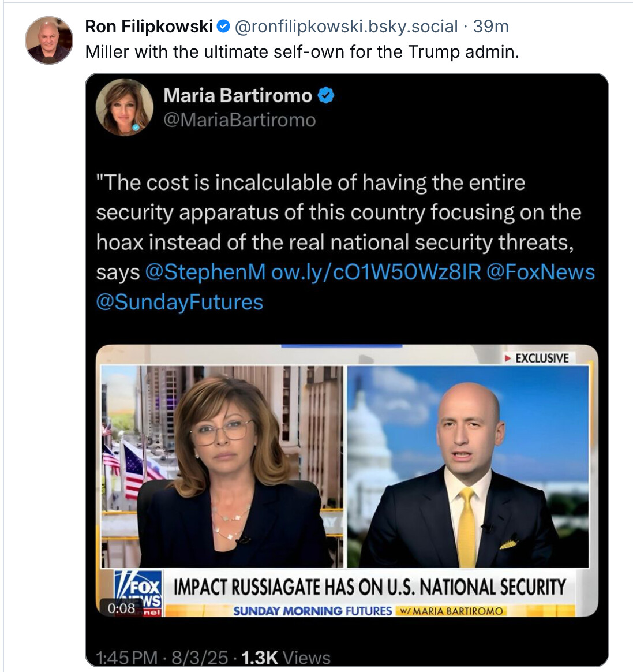Click the Fox News logo in video
The width and height of the screenshot is (633, 672).
tap(138, 590)
